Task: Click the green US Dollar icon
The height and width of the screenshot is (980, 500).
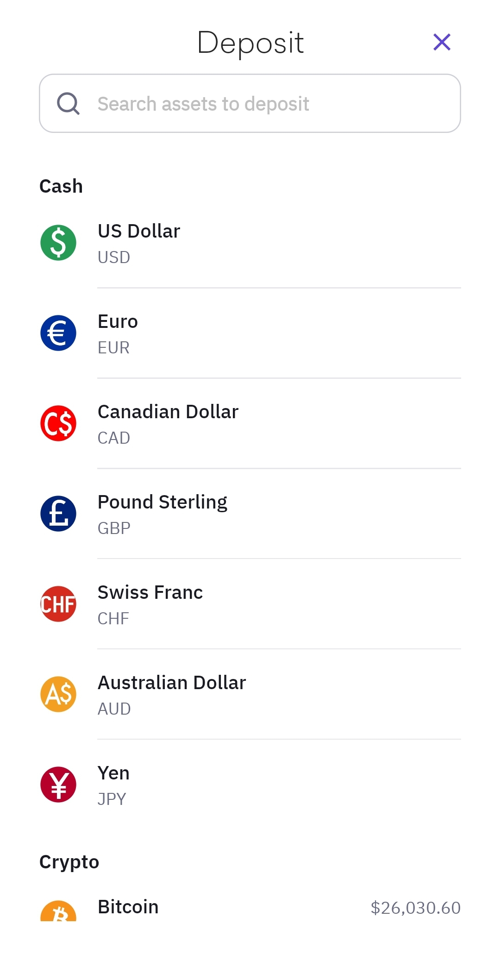Action: (x=58, y=243)
